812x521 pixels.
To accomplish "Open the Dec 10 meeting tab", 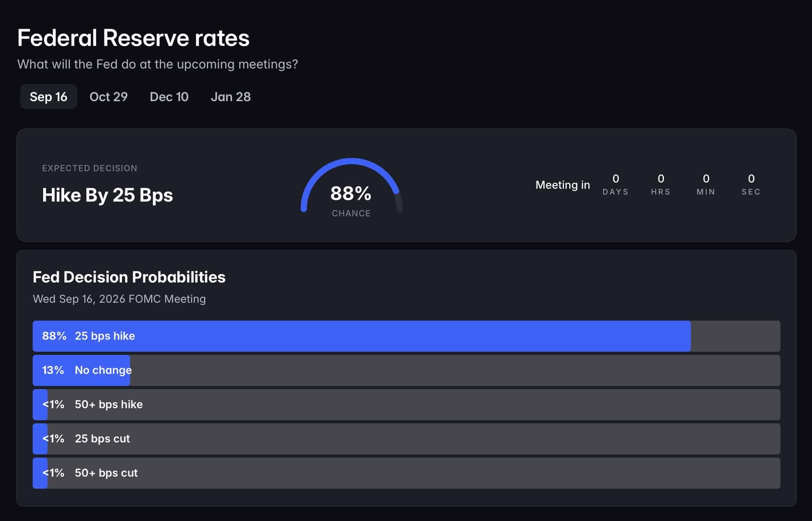I will point(169,96).
